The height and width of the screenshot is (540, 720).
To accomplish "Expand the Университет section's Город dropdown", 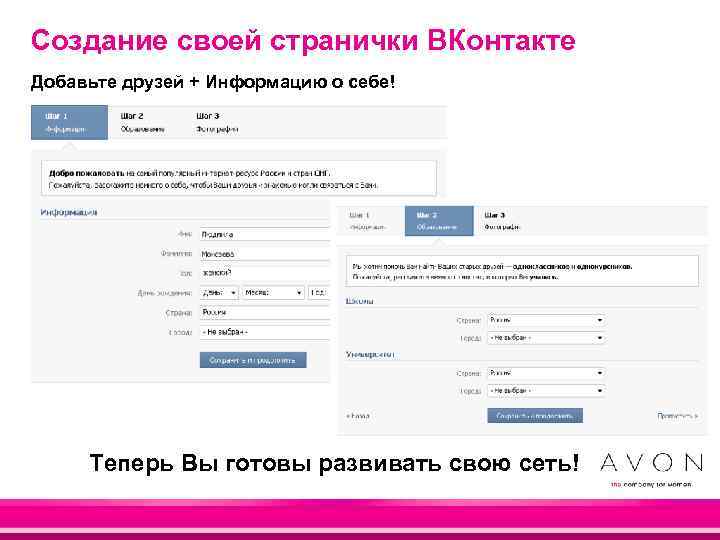I will [546, 391].
